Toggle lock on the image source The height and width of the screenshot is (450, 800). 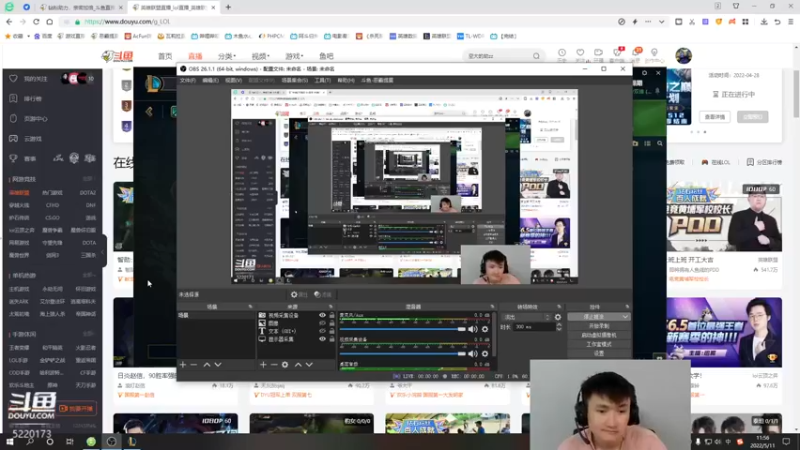tap(332, 323)
